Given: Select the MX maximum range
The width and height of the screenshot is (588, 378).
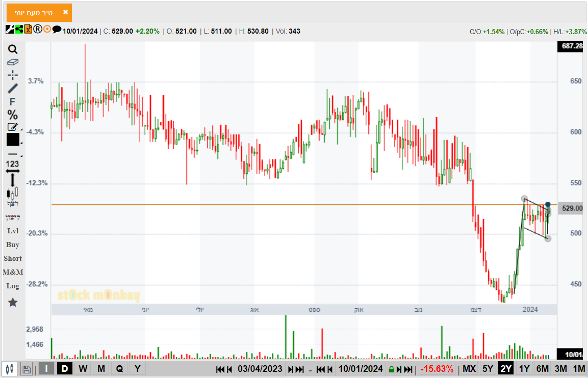Looking at the screenshot, I should 469,369.
